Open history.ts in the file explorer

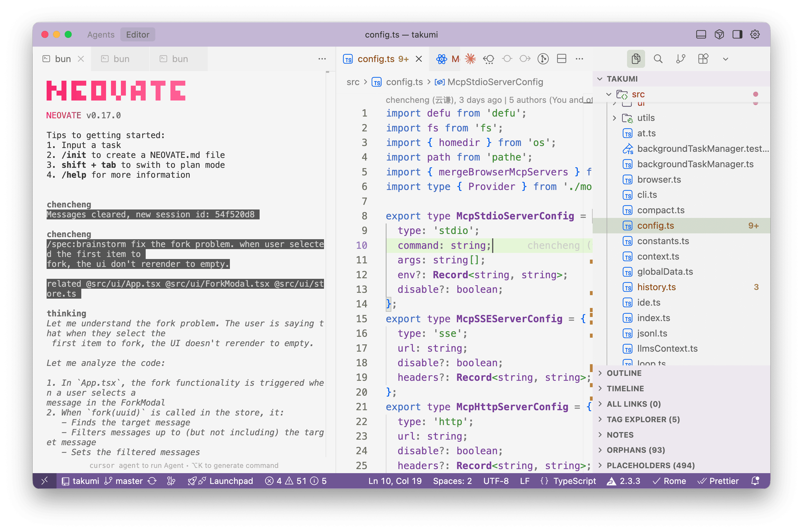(x=656, y=287)
